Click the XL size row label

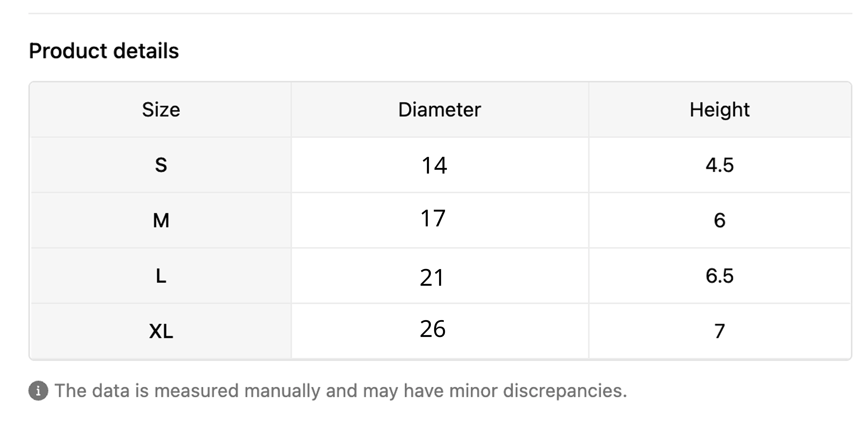[161, 331]
